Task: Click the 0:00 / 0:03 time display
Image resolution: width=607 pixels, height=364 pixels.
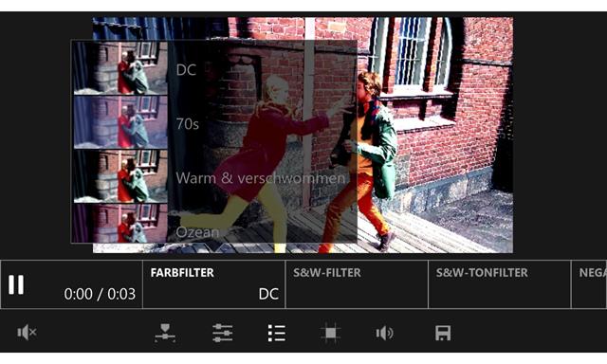Action: (100, 294)
